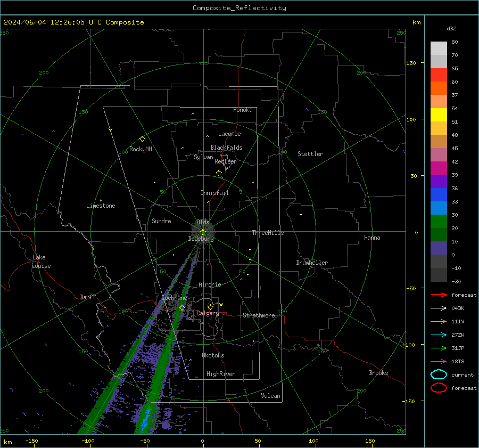Select the blue swatch between 36 and 33 dBZ

[x=439, y=195]
